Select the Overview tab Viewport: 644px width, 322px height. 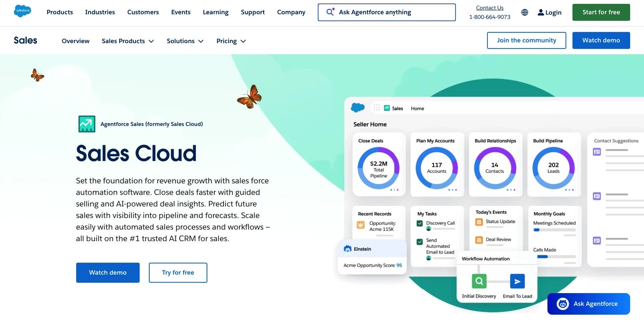(75, 41)
